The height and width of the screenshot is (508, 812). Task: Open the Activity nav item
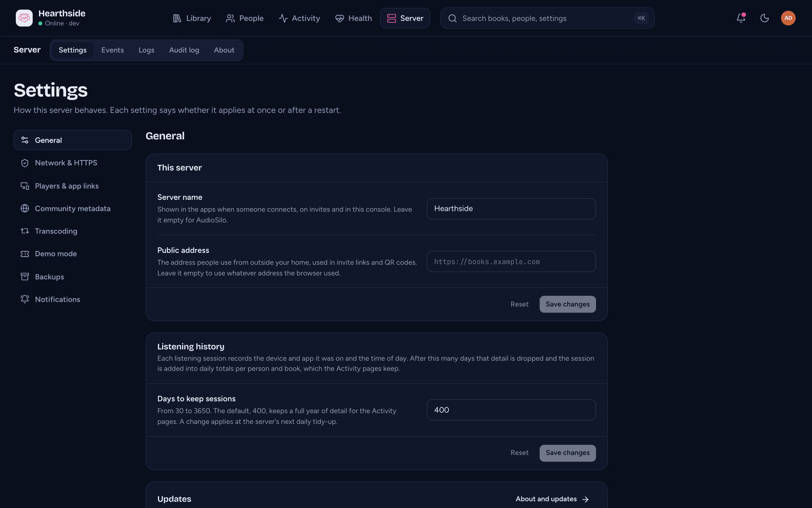(x=299, y=18)
